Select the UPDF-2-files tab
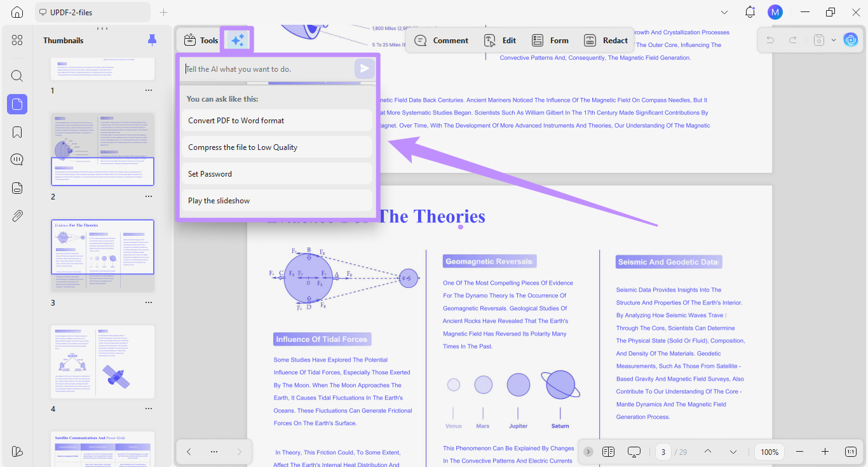The width and height of the screenshot is (868, 467). [x=92, y=12]
